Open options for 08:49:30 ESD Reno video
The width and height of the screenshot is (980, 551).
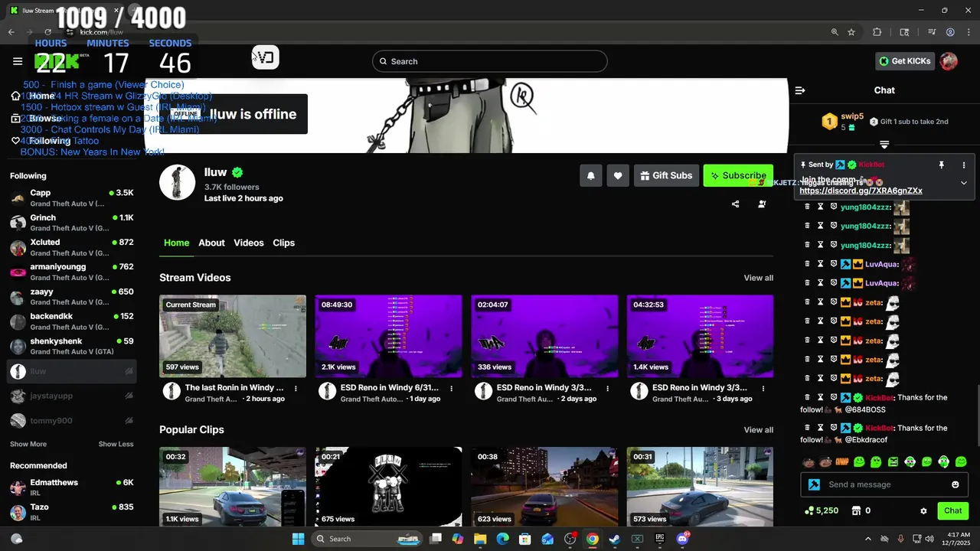pos(452,388)
